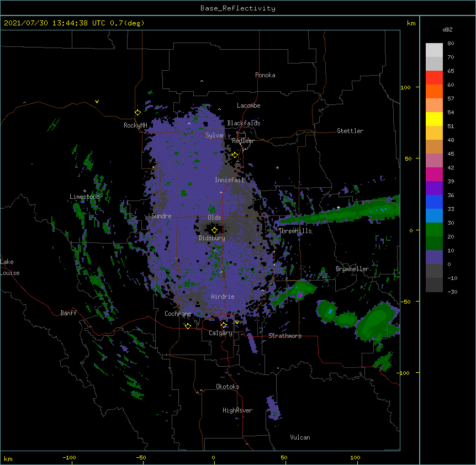Image resolution: width=476 pixels, height=465 pixels.
Task: Click the Strathmore city label
Action: pos(285,336)
